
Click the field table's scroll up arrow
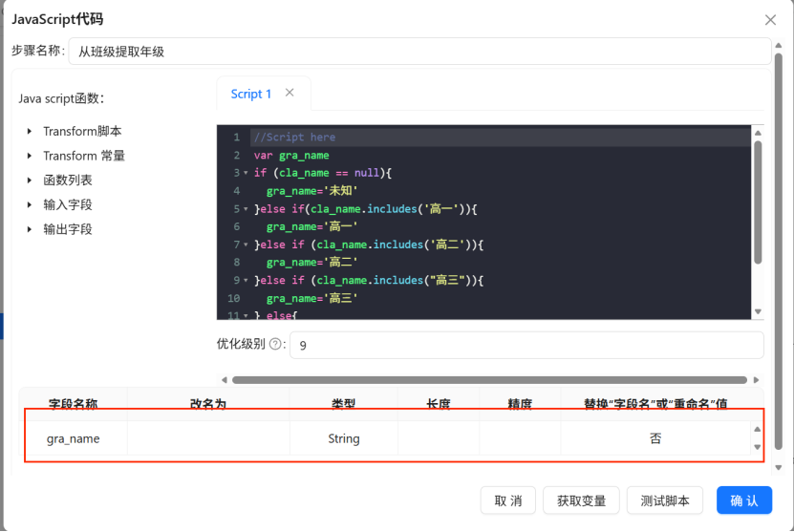click(x=757, y=429)
